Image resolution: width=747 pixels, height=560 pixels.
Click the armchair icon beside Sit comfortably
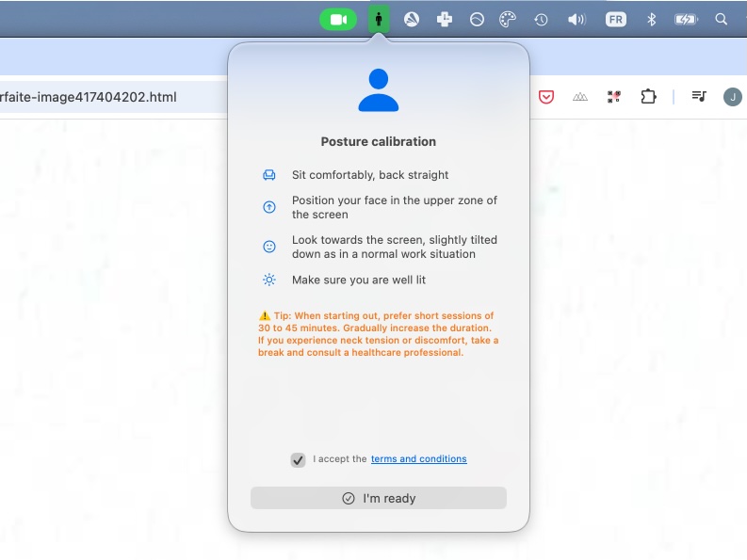point(269,175)
